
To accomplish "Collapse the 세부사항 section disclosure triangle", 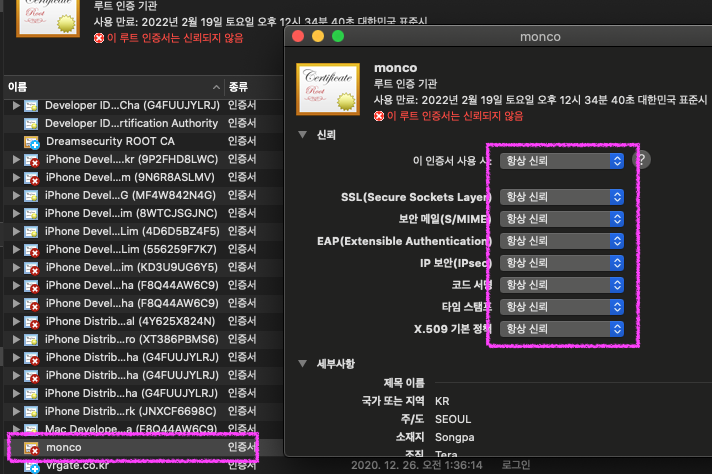I will [302, 363].
